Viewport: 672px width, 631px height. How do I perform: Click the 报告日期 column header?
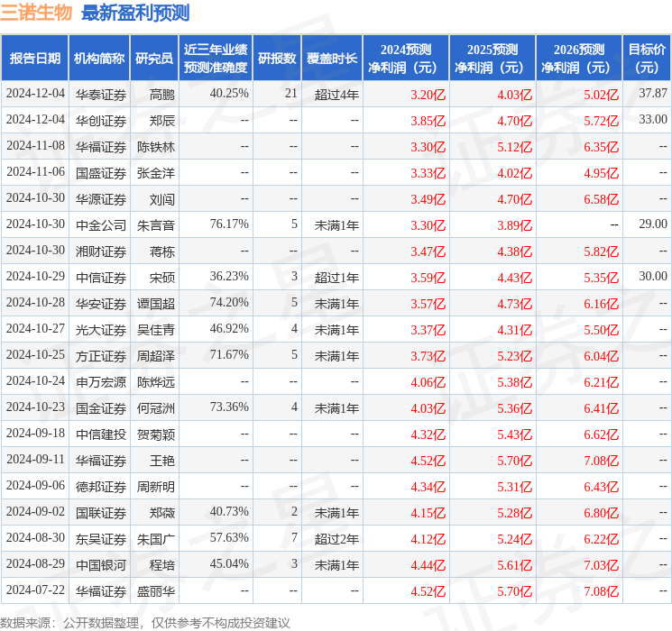coord(34,58)
